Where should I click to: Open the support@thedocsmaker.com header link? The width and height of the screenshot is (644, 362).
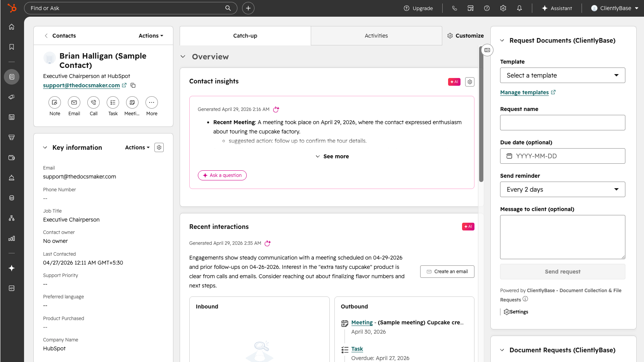[81, 85]
